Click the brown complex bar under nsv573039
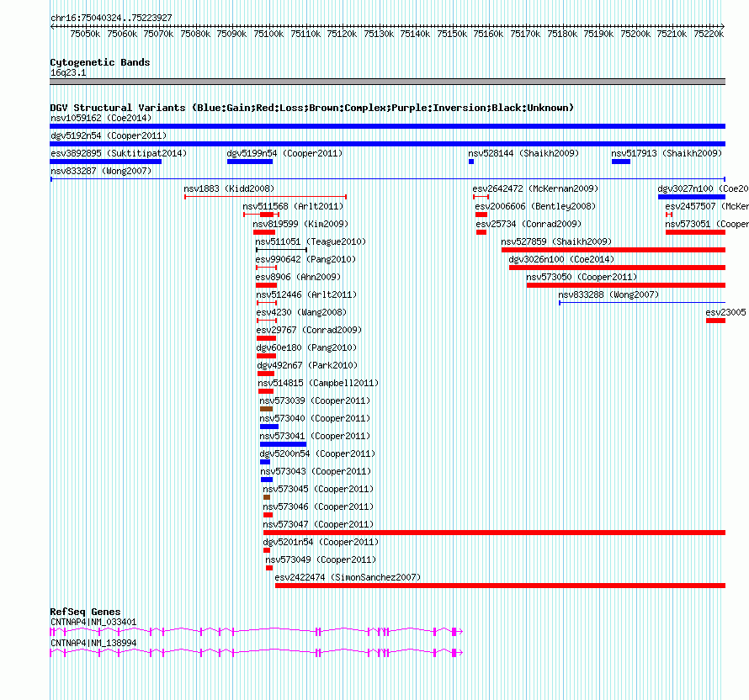The image size is (749, 700). coord(266,409)
